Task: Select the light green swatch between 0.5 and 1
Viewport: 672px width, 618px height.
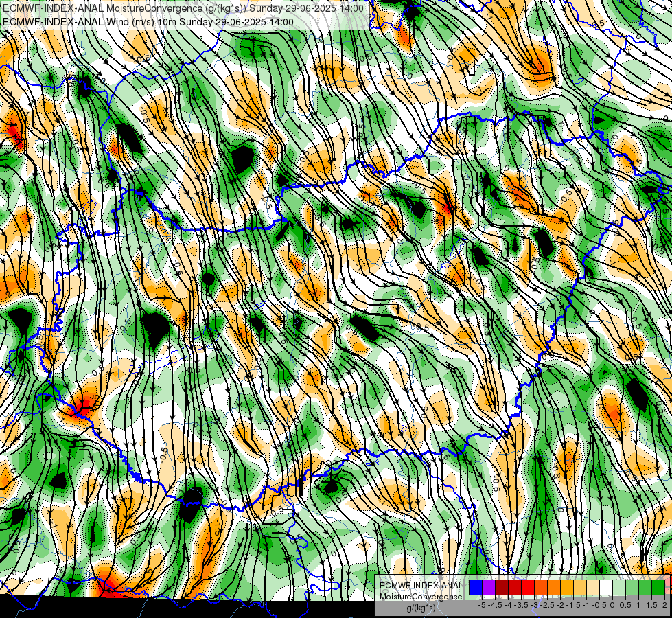Action: (632, 587)
